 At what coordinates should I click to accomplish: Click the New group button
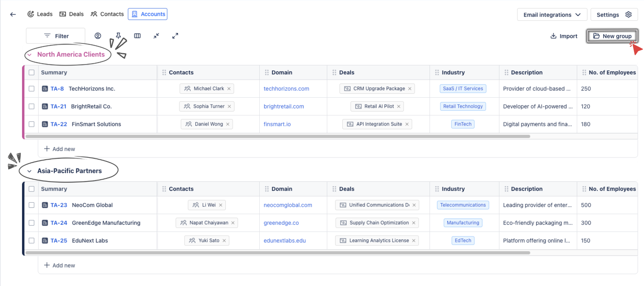coord(612,36)
